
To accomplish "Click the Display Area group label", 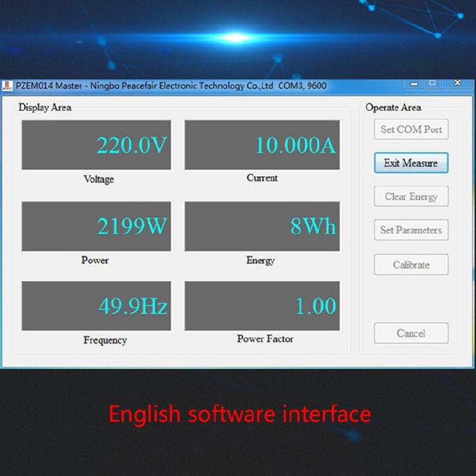I will pos(45,107).
